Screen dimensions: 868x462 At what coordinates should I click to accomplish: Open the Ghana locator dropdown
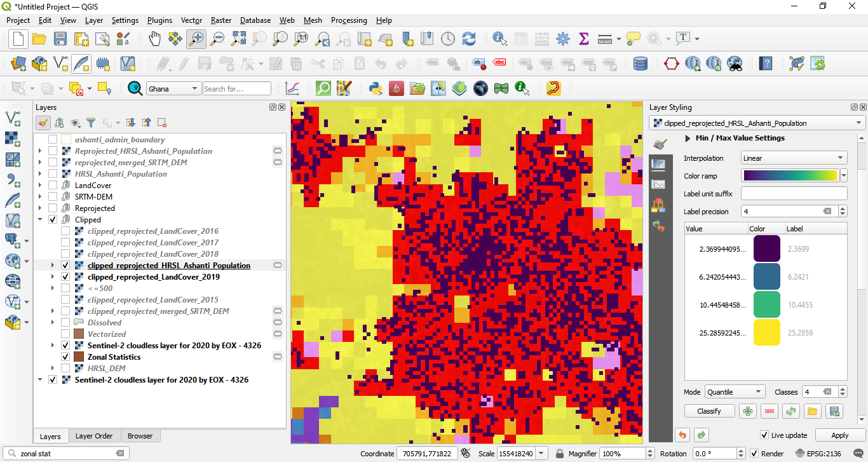173,89
